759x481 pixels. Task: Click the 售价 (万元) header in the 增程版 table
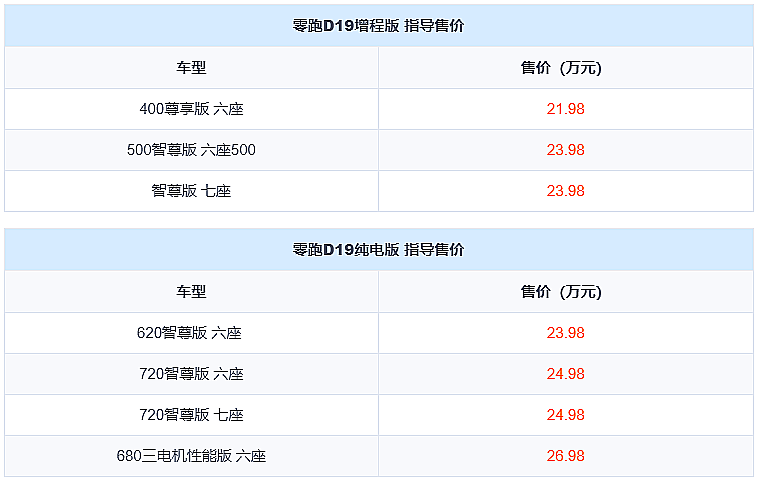[x=565, y=68]
